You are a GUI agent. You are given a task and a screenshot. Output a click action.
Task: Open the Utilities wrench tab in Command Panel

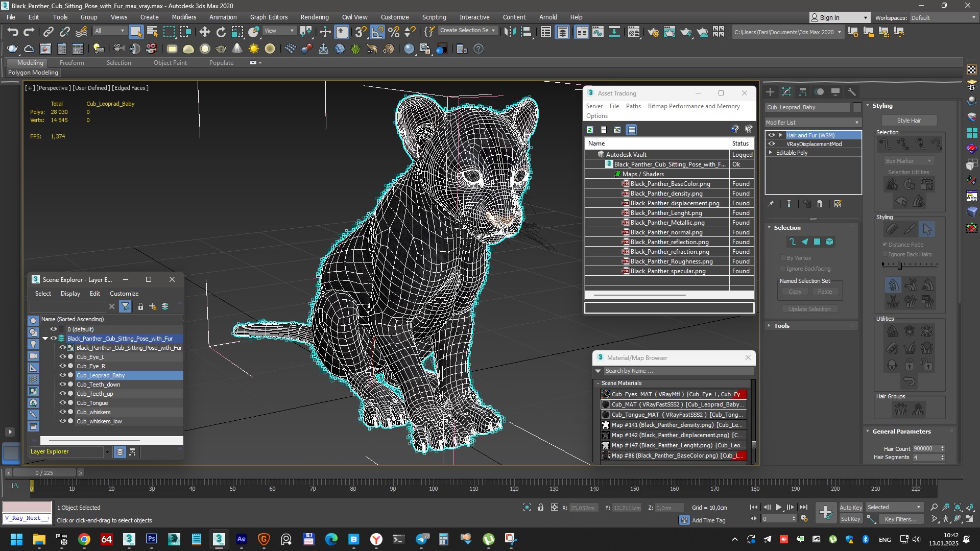pyautogui.click(x=852, y=92)
